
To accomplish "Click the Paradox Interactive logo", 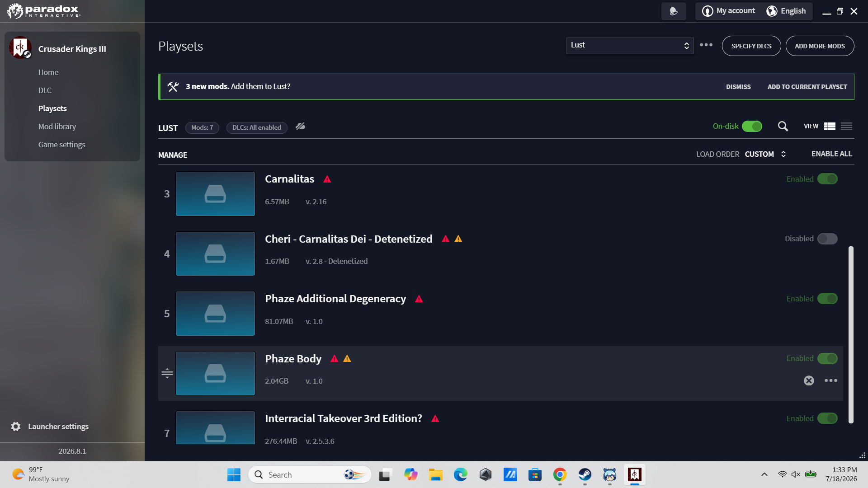I will click(x=43, y=11).
